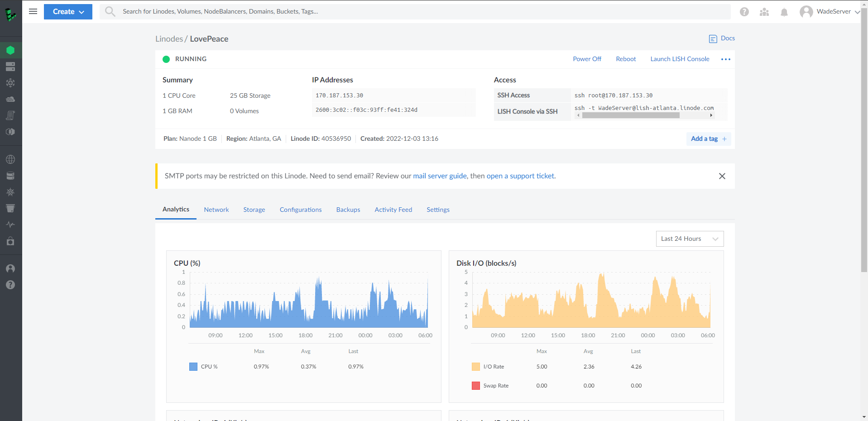The height and width of the screenshot is (421, 868).
Task: Click Power Off
Action: pyautogui.click(x=587, y=59)
